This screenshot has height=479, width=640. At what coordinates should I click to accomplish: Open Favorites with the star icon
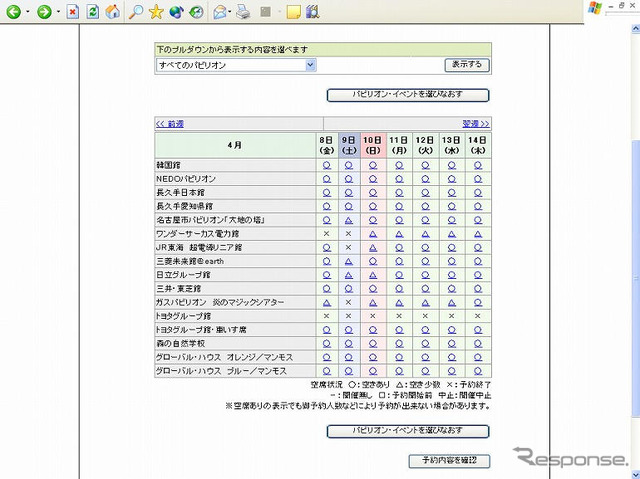click(156, 12)
